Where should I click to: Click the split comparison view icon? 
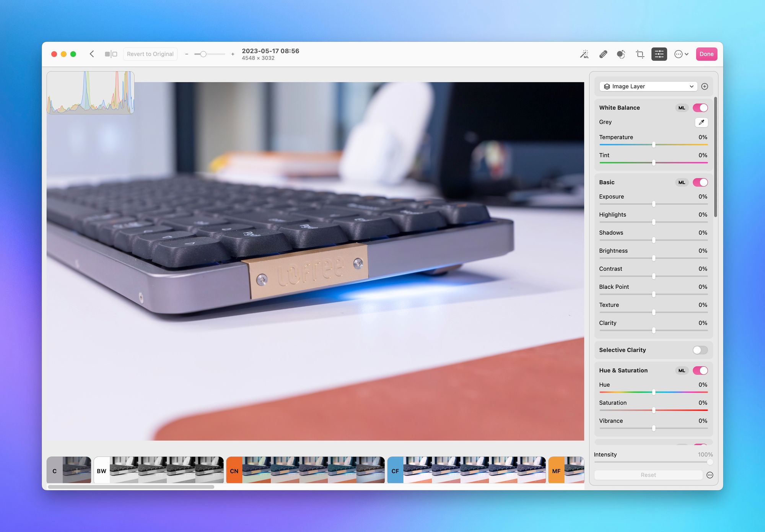point(111,54)
